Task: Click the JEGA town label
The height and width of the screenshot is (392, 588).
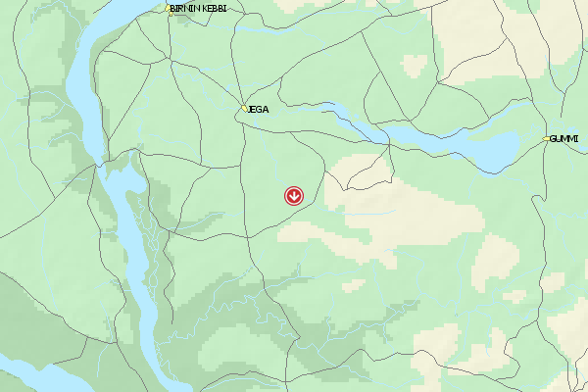Action: 259,109
